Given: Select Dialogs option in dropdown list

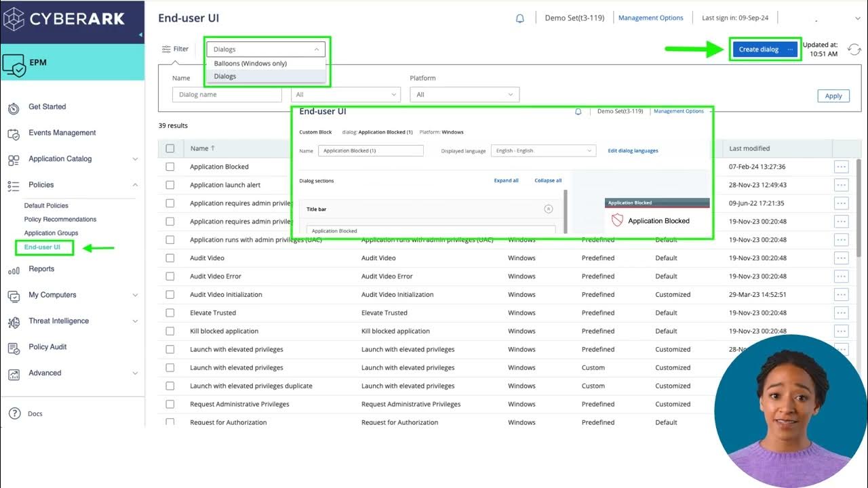Looking at the screenshot, I should tap(266, 77).
